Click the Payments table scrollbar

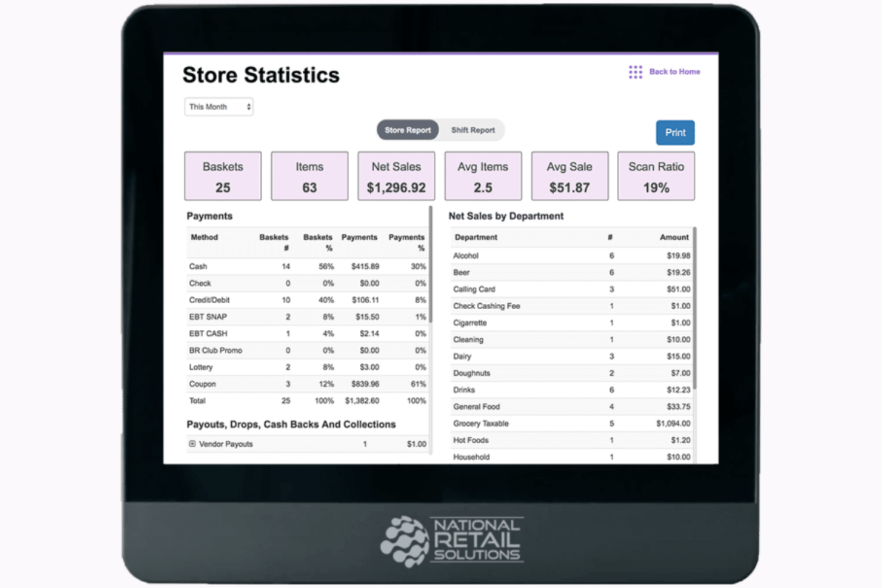[430, 265]
